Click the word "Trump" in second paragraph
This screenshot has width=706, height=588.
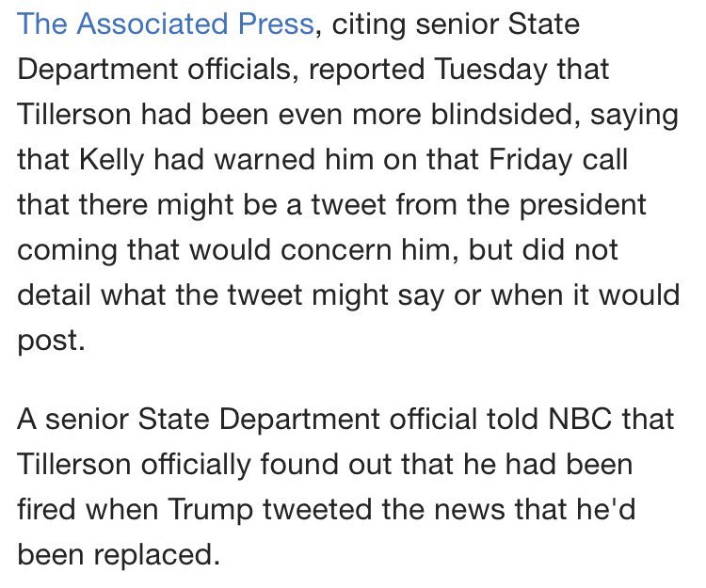216,510
